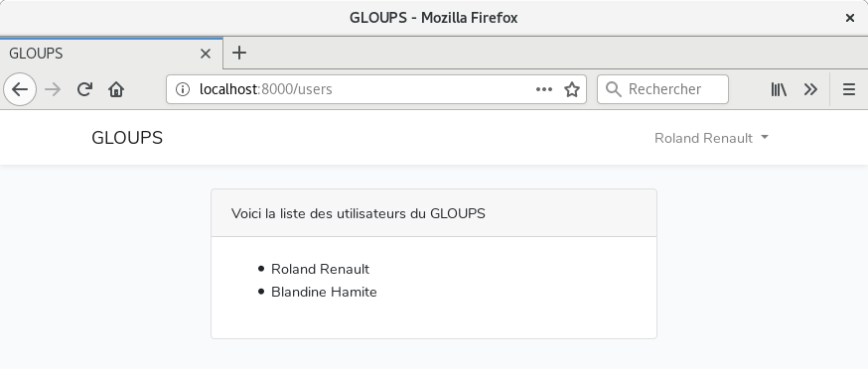Click the forward navigation arrow
The image size is (868, 369).
(x=54, y=89)
